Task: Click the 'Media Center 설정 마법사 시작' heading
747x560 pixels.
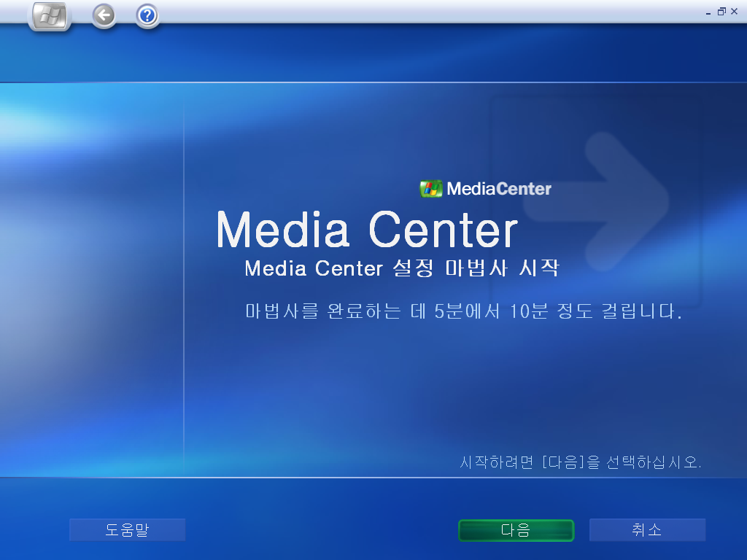Action: 402,268
